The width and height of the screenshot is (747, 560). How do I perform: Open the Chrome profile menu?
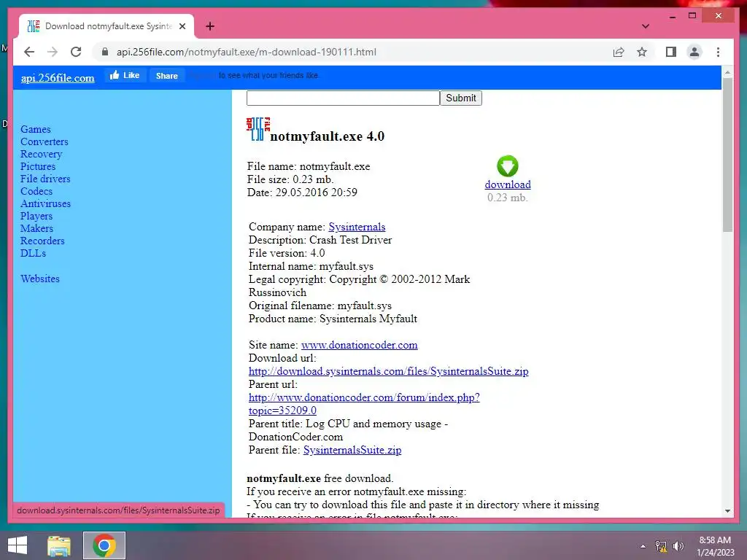pos(694,52)
